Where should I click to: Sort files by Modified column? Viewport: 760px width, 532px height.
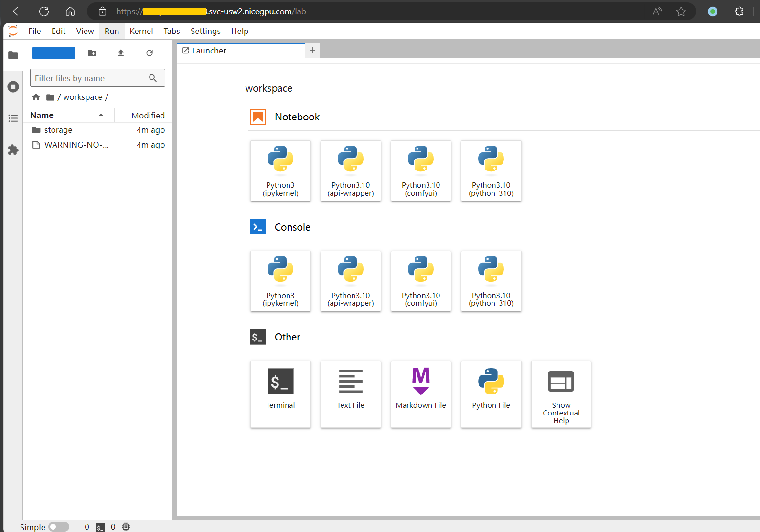click(148, 116)
